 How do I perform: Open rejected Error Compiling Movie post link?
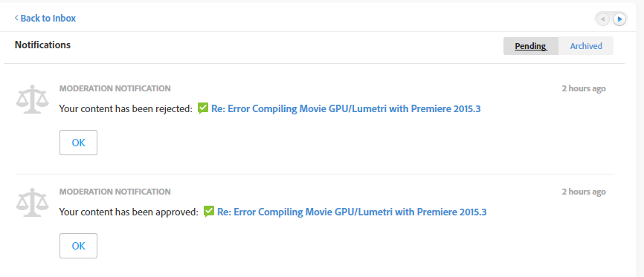pos(346,108)
